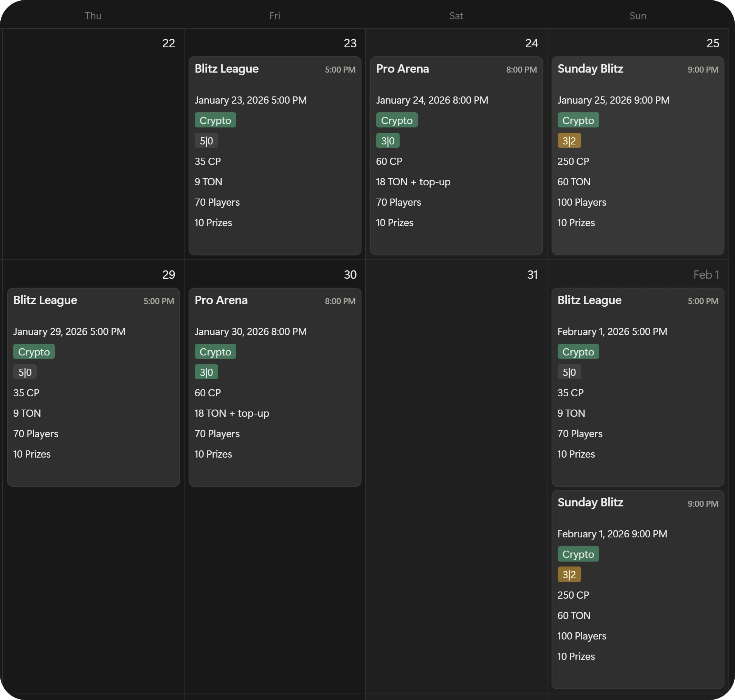Click the Crypto tag on the February 1 Sunday Blitz card
Screen dimensions: 735x700
pos(578,554)
